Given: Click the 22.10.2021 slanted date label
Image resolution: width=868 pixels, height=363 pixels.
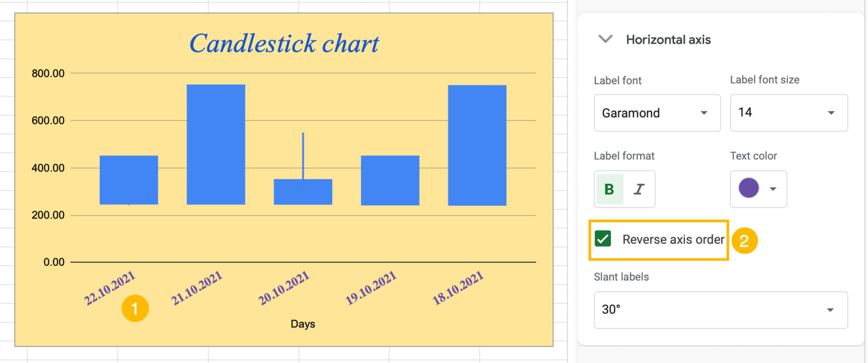Looking at the screenshot, I should point(111,288).
